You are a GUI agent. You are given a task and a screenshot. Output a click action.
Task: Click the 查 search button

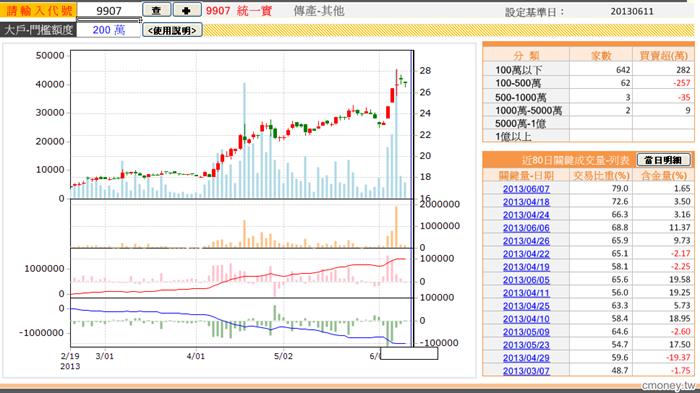coord(156,10)
